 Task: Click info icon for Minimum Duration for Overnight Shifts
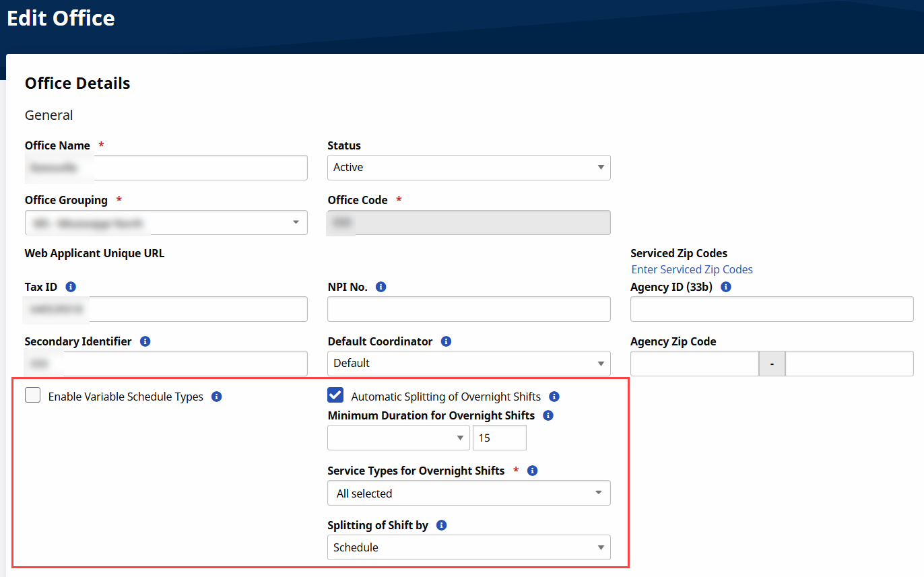548,415
